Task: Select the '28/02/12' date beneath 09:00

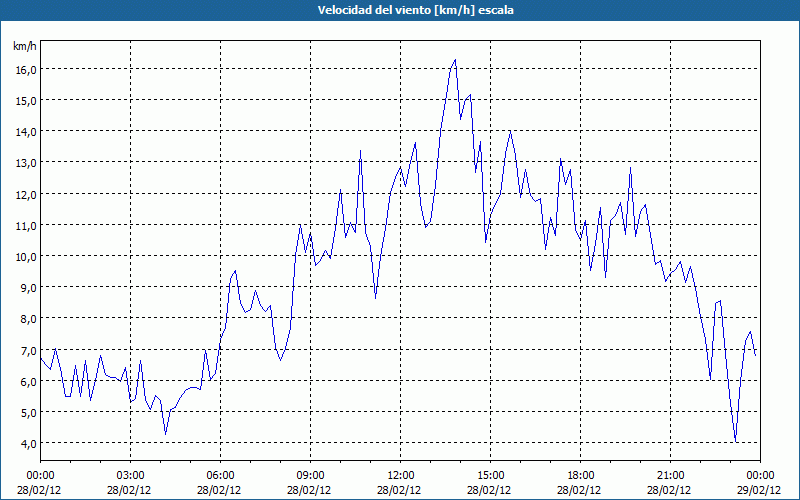Action: 309,490
